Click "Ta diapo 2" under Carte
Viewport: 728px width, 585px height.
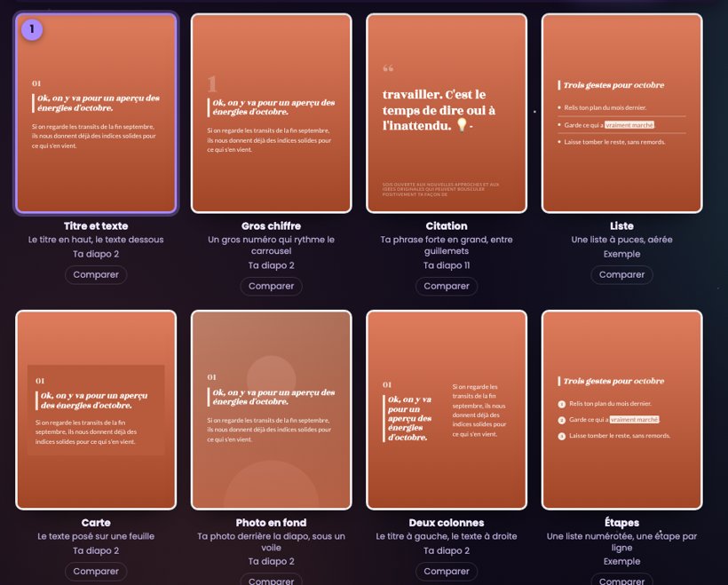96,550
